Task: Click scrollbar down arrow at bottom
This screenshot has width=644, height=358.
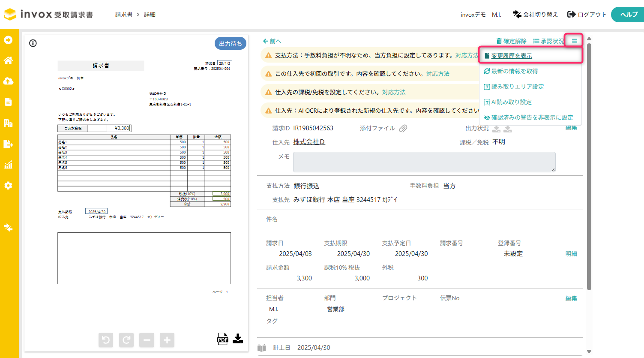Action: coord(589,352)
